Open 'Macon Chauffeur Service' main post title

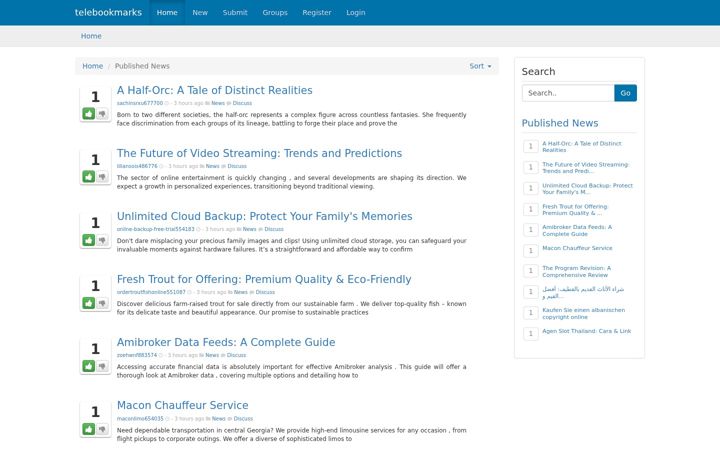pyautogui.click(x=182, y=405)
